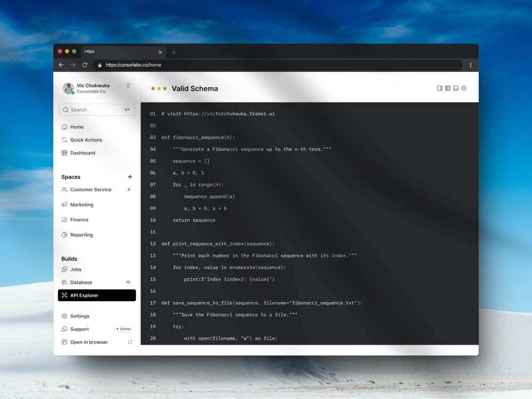The image size is (532, 399).
Task: Click the Builds section heading
Action: point(69,259)
